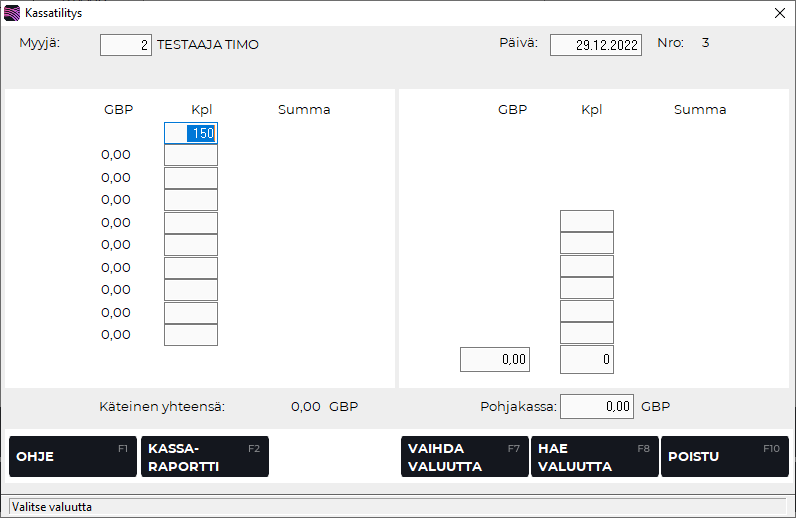Focus the left Kpl field directly below 150
796x518 pixels.
(x=190, y=155)
